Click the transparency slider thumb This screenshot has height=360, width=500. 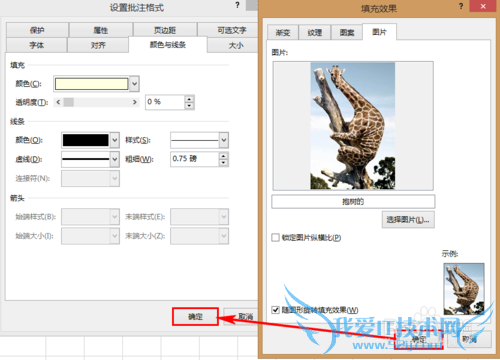click(69, 102)
